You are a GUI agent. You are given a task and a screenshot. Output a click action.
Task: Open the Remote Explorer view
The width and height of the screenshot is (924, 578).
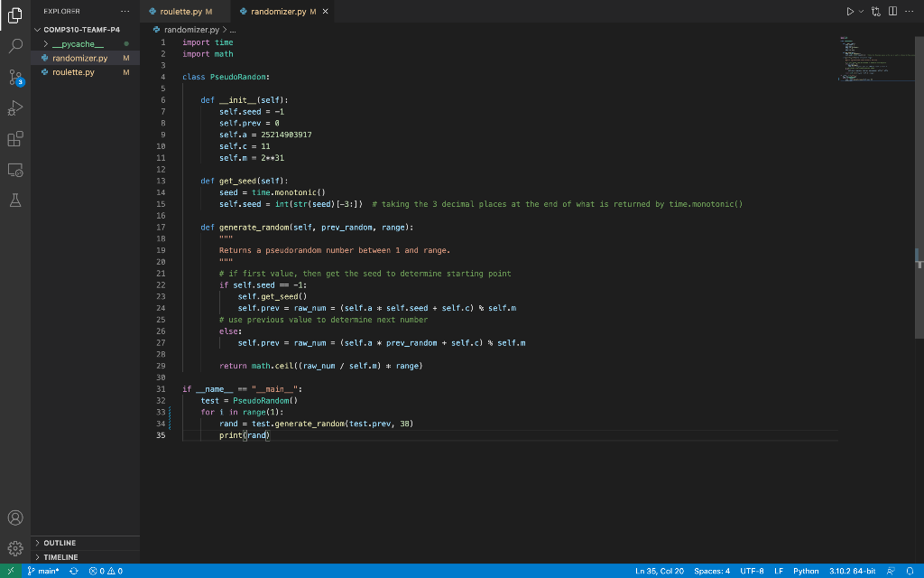15,170
